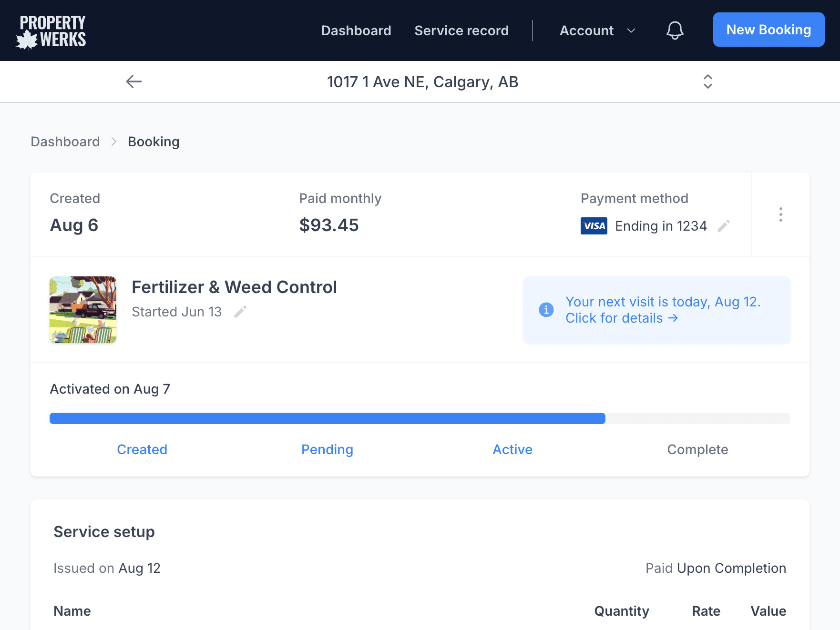The width and height of the screenshot is (840, 630).
Task: Click Issued on Aug 12 text
Action: [x=107, y=568]
